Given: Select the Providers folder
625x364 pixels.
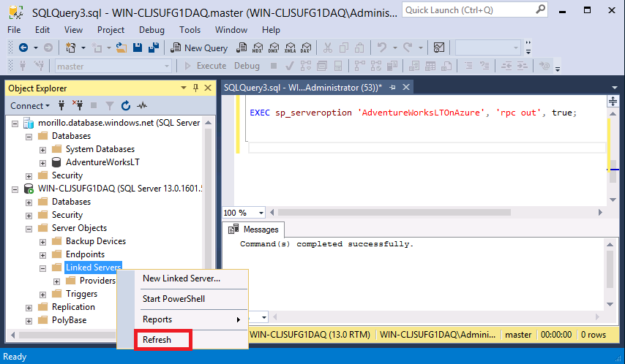Looking at the screenshot, I should point(97,281).
